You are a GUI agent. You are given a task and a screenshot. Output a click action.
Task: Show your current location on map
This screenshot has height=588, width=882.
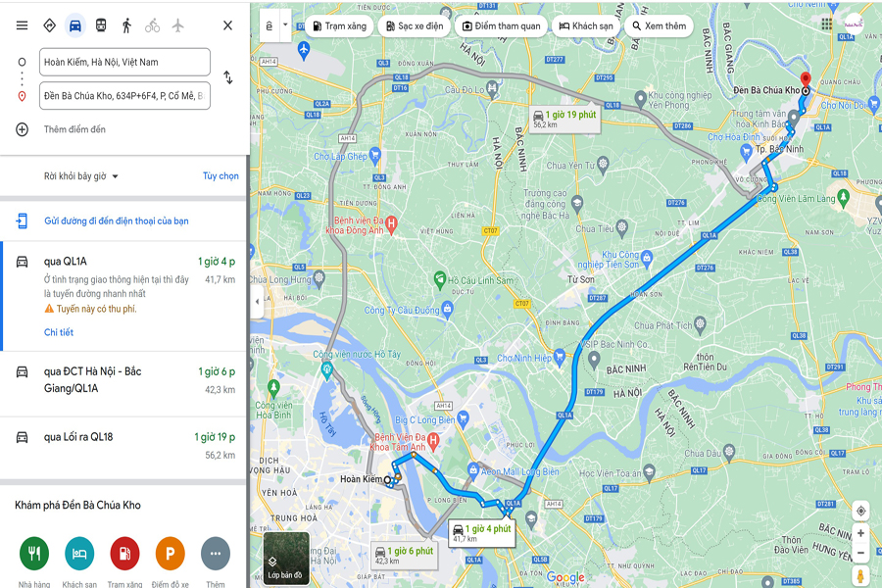[x=860, y=512]
